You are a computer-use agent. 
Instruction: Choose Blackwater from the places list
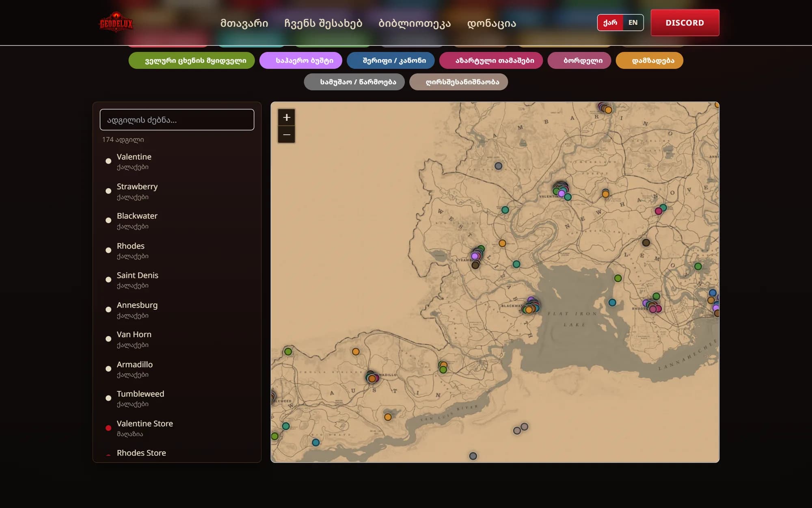(177, 221)
